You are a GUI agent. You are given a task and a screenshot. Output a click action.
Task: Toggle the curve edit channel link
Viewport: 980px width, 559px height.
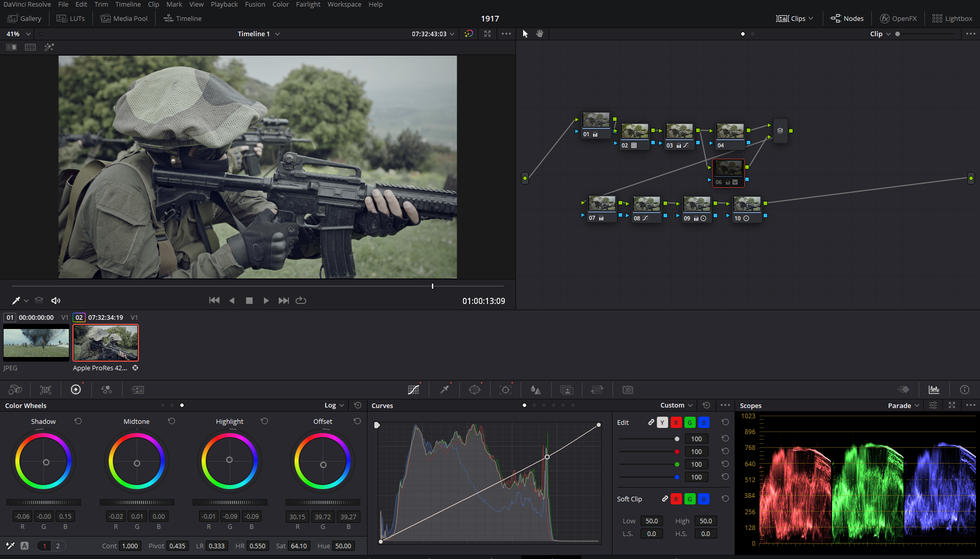coord(651,422)
